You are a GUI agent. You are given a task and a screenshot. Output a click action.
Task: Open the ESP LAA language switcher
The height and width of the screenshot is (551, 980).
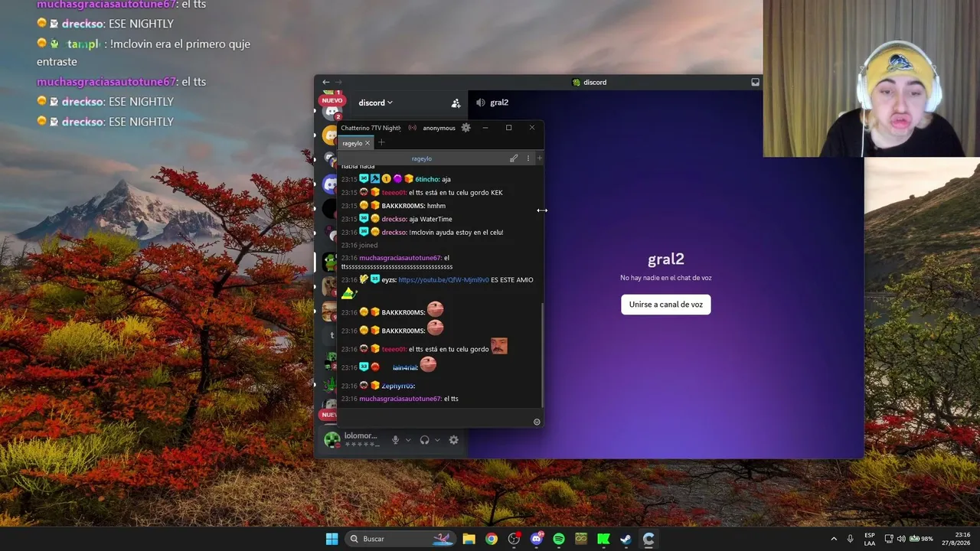[870, 539]
